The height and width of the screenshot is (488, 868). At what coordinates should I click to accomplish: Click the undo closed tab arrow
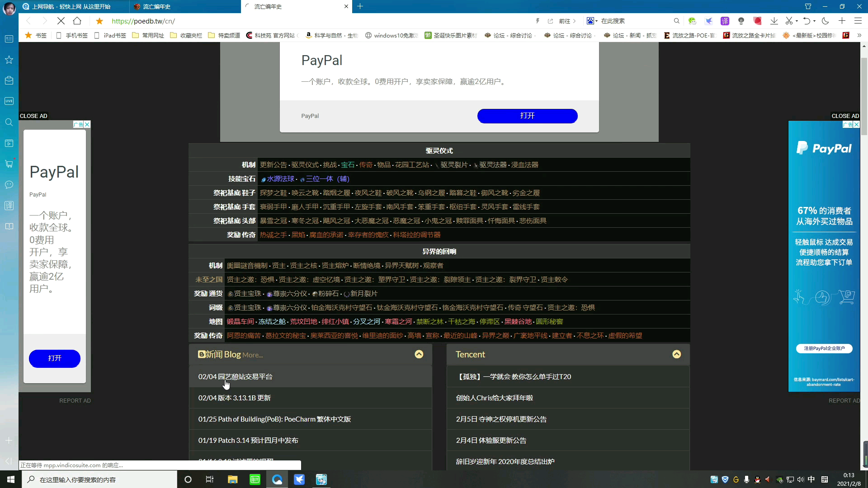click(x=807, y=21)
